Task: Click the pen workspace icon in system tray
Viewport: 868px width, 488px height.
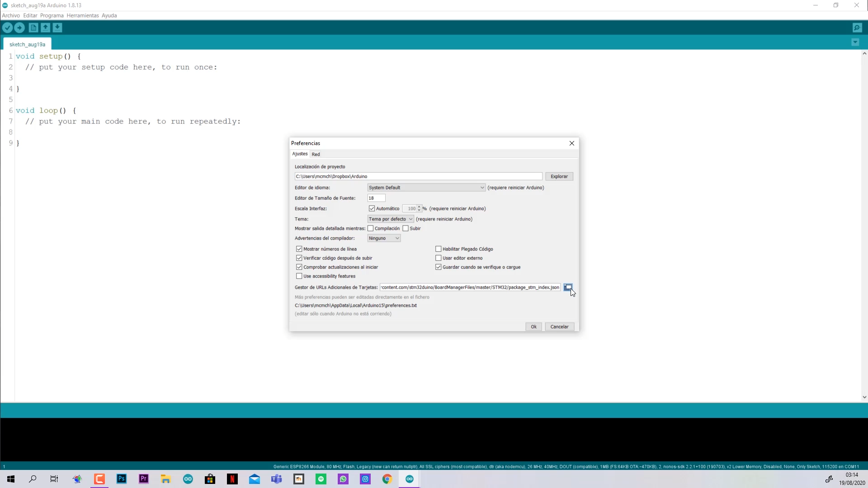Action: point(829,479)
